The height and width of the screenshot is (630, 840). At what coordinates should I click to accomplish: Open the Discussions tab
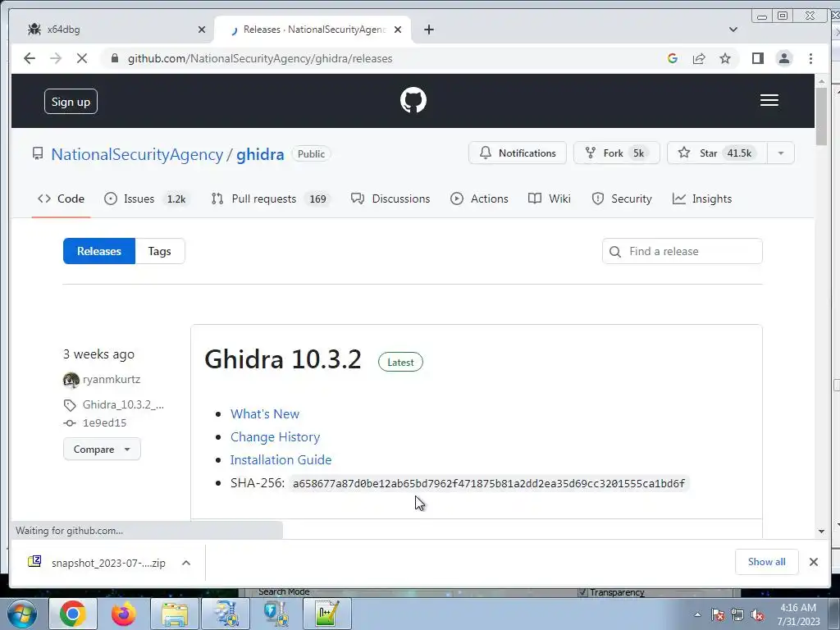[390, 199]
